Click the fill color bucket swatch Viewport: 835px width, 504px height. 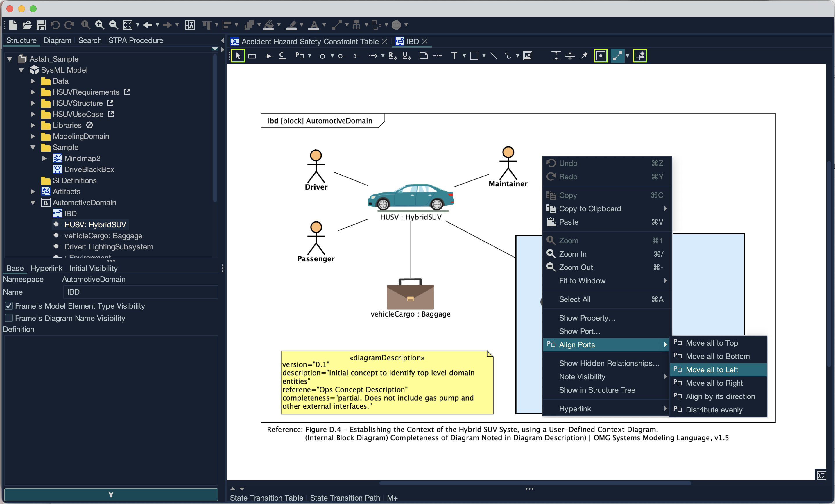(269, 25)
